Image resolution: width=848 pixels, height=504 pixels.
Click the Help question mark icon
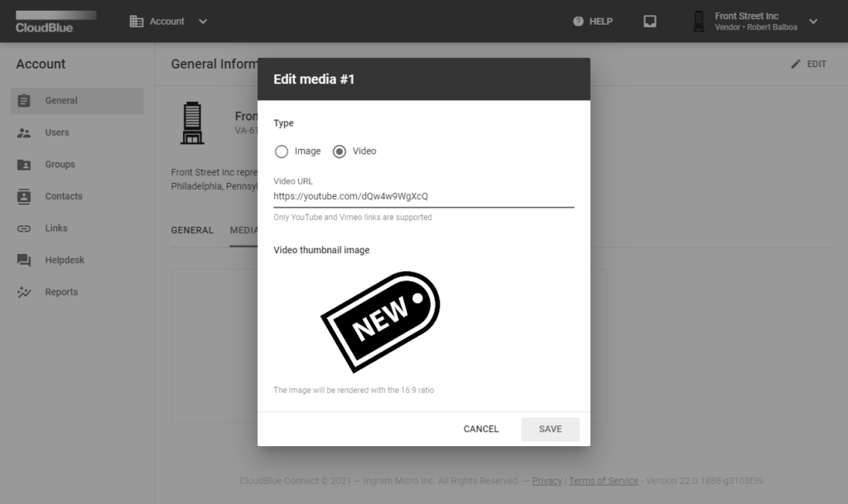(x=578, y=22)
